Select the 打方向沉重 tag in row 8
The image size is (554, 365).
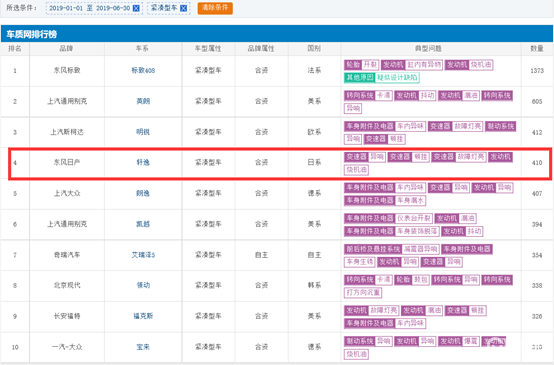point(363,293)
